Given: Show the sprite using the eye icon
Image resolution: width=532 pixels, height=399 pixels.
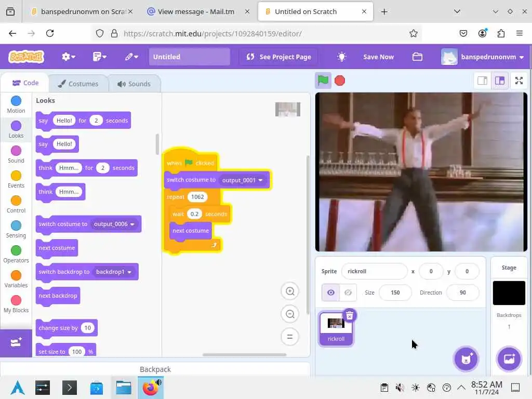Looking at the screenshot, I should coord(331,292).
